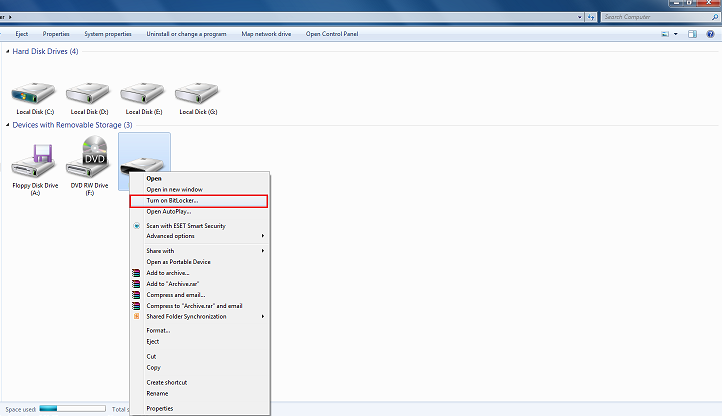This screenshot has height=416, width=722.
Task: Select Turn on BitLocker menu entry
Action: [x=198, y=201]
